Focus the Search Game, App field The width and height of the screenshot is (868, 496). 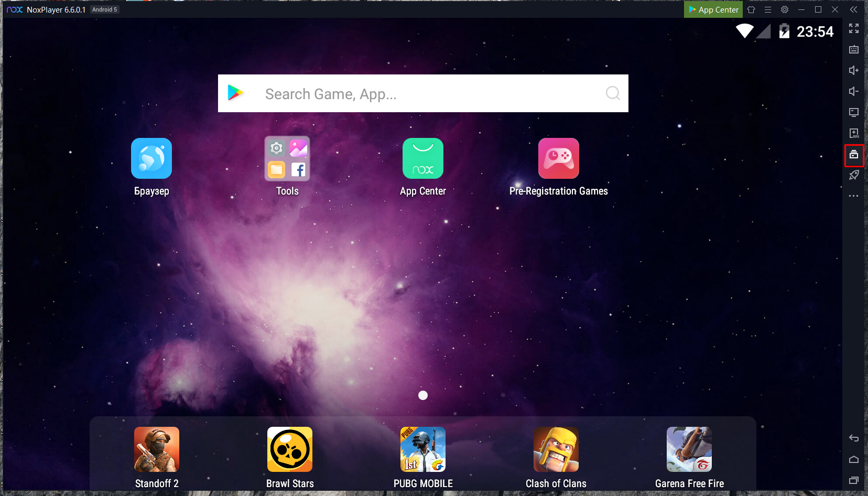[x=423, y=93]
